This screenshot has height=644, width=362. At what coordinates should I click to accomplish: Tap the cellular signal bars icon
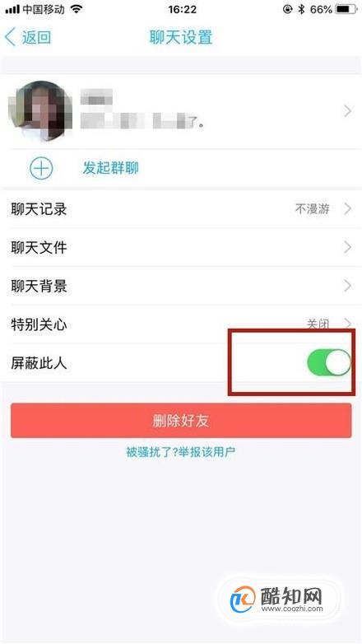coord(12,9)
